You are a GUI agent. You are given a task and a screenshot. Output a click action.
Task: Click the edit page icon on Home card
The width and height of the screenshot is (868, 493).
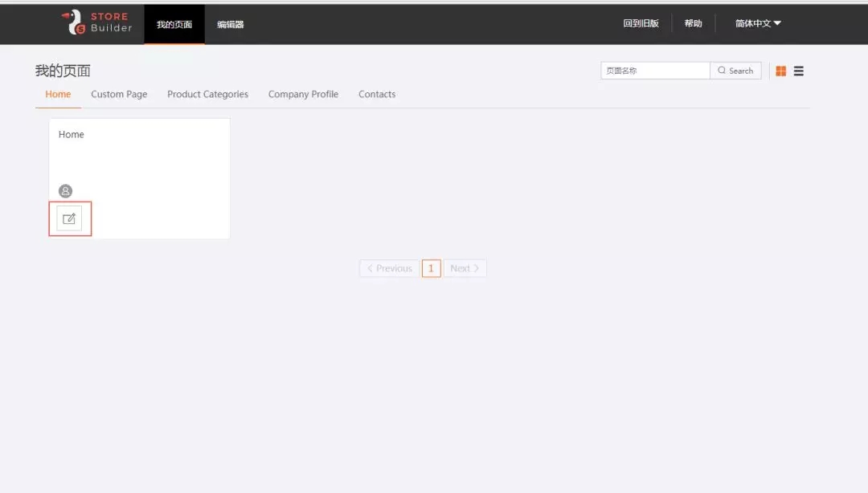(69, 218)
